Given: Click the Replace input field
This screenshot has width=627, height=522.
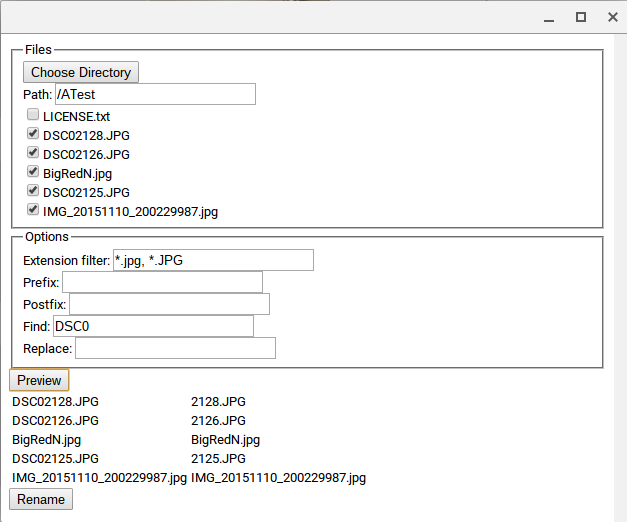Looking at the screenshot, I should click(x=175, y=348).
